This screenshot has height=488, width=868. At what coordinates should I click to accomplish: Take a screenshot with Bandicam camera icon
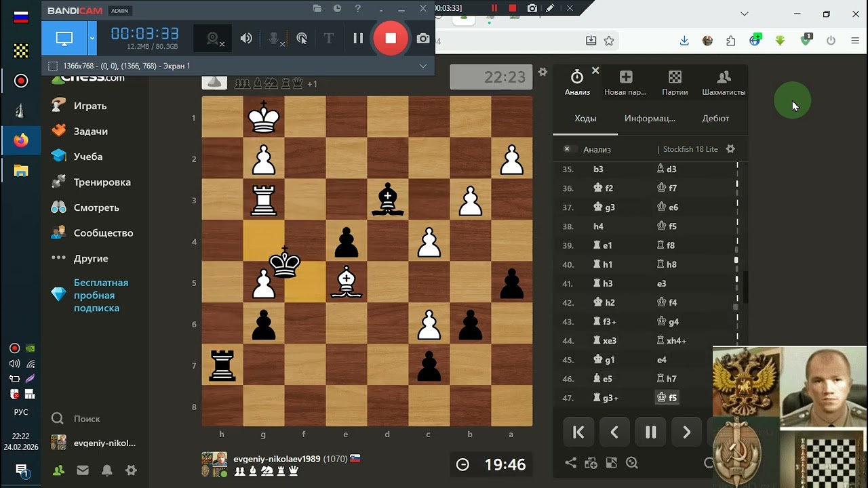coord(423,39)
